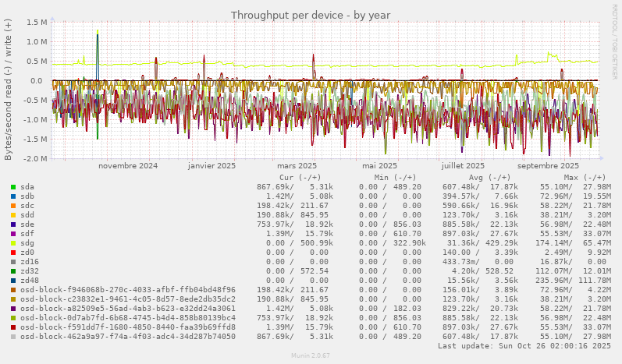This screenshot has width=622, height=364.
Task: Select the sde device label in legend
Action: point(27,224)
